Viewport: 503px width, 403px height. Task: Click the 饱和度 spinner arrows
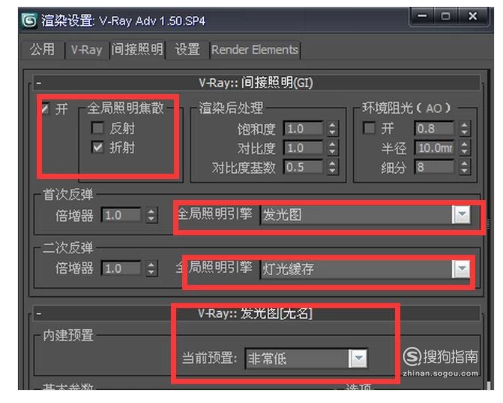[x=332, y=129]
